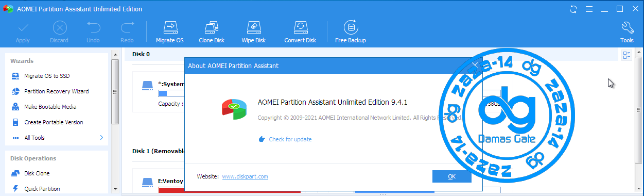Click the System partition usage bar
This screenshot has height=196, width=644.
(x=171, y=93)
